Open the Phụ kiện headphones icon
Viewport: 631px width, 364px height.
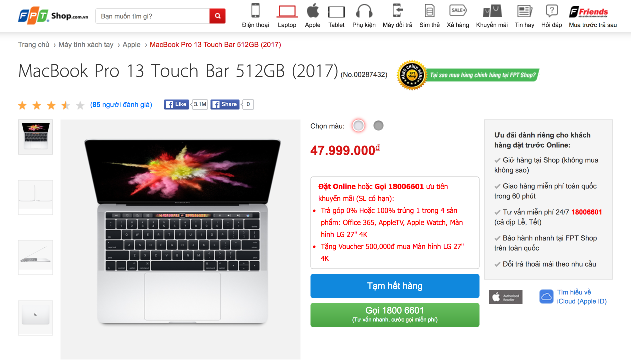(364, 11)
